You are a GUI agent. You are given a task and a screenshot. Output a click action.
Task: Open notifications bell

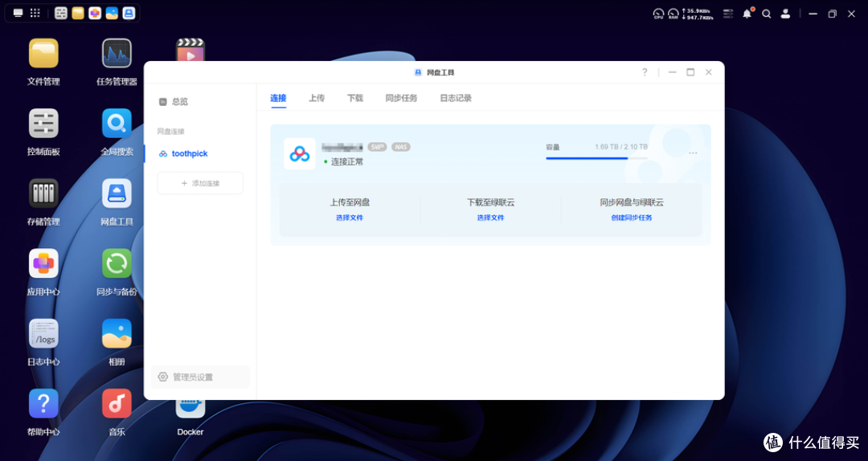pos(747,14)
